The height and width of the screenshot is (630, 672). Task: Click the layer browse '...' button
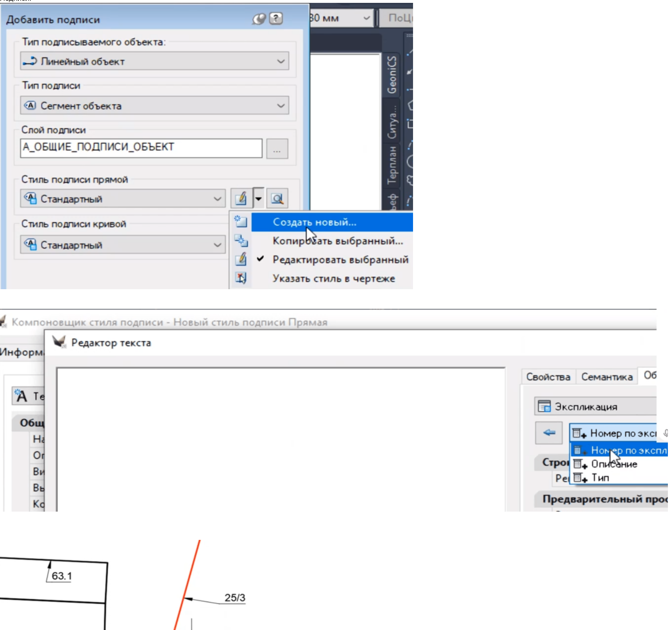277,148
